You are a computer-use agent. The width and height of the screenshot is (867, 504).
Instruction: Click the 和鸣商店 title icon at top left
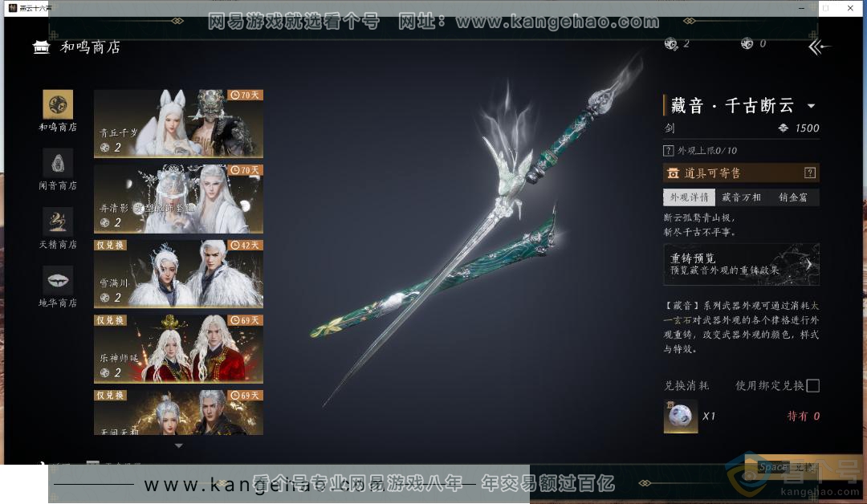(x=42, y=47)
